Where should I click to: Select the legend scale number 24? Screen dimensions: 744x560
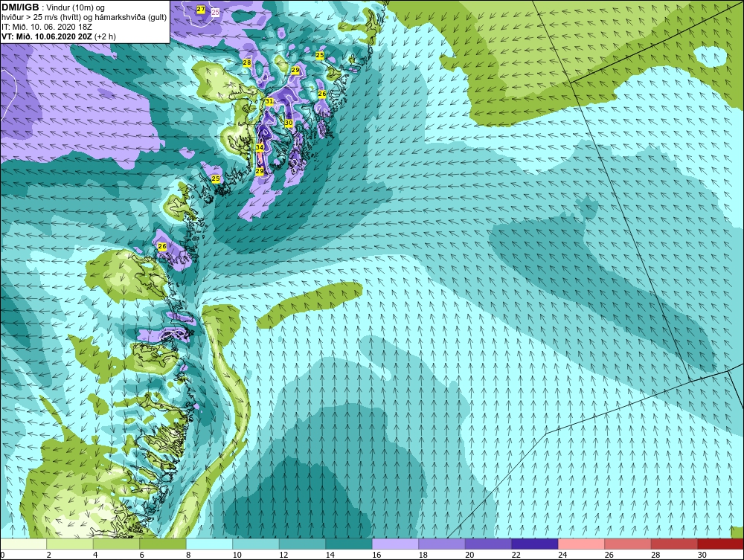562,555
